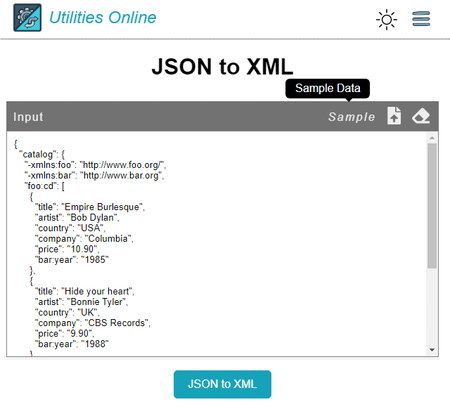Open the hamburger menu
This screenshot has width=450, height=402.
tap(421, 19)
